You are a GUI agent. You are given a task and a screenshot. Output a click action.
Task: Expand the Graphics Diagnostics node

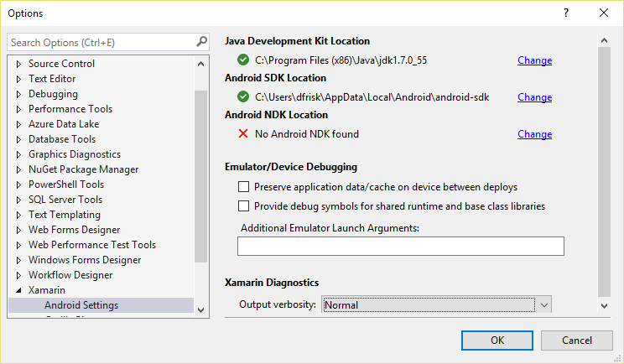[18, 154]
